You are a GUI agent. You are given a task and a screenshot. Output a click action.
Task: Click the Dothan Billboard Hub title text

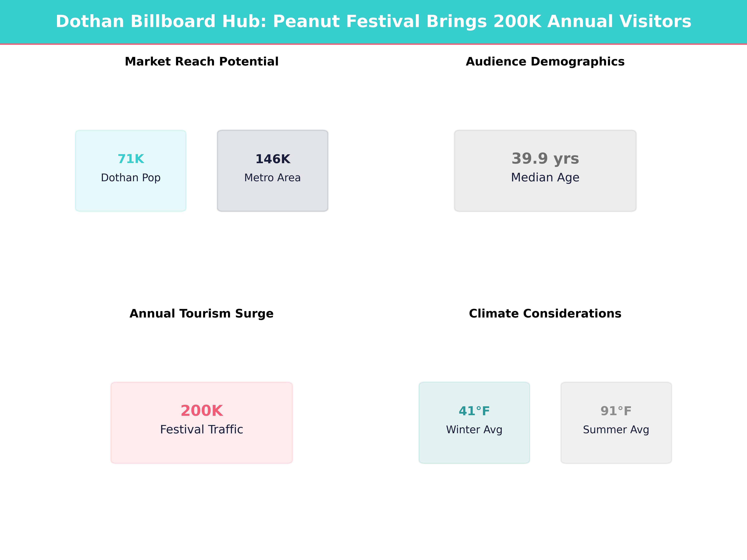(x=373, y=22)
